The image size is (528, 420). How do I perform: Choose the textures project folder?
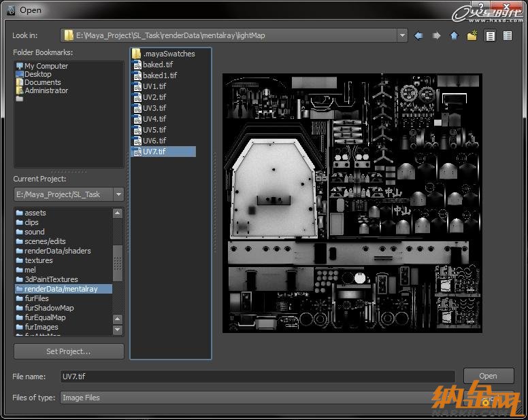38,260
